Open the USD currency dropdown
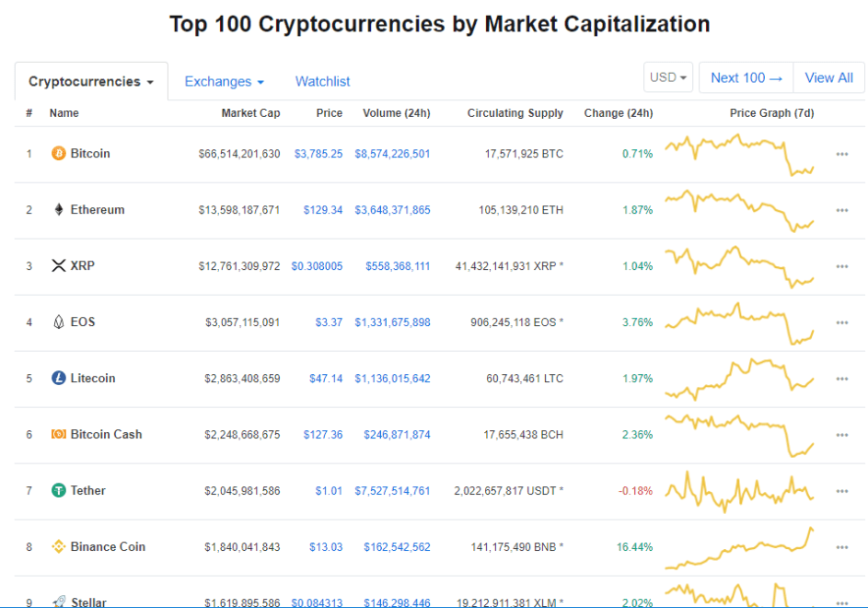This screenshot has height=608, width=868. [x=668, y=78]
